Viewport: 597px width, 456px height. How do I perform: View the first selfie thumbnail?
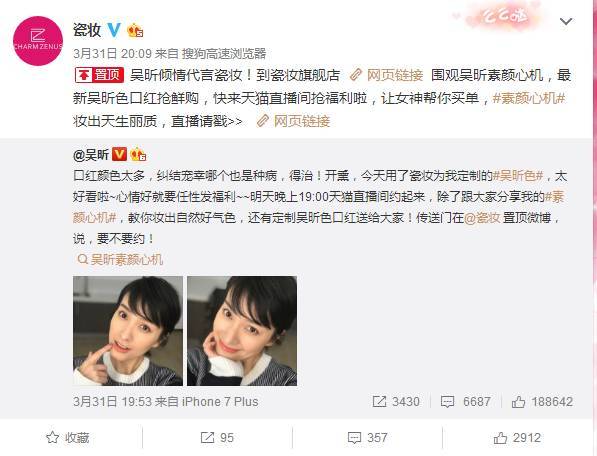pyautogui.click(x=128, y=331)
